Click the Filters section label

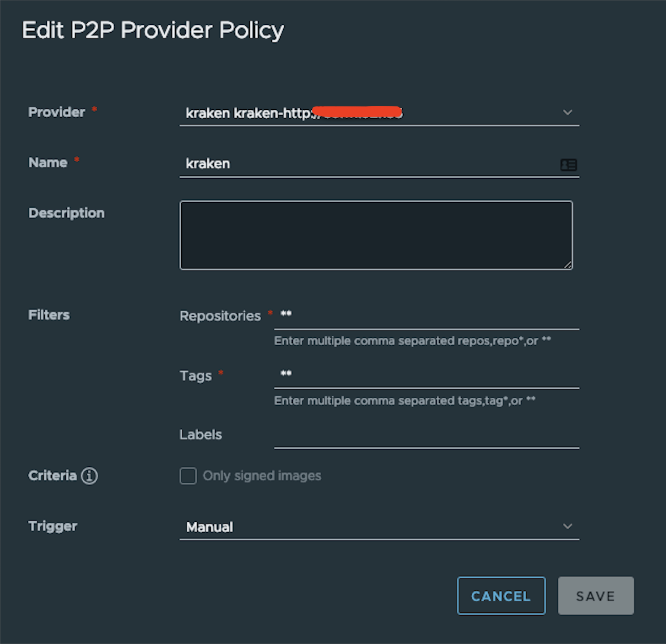(48, 315)
